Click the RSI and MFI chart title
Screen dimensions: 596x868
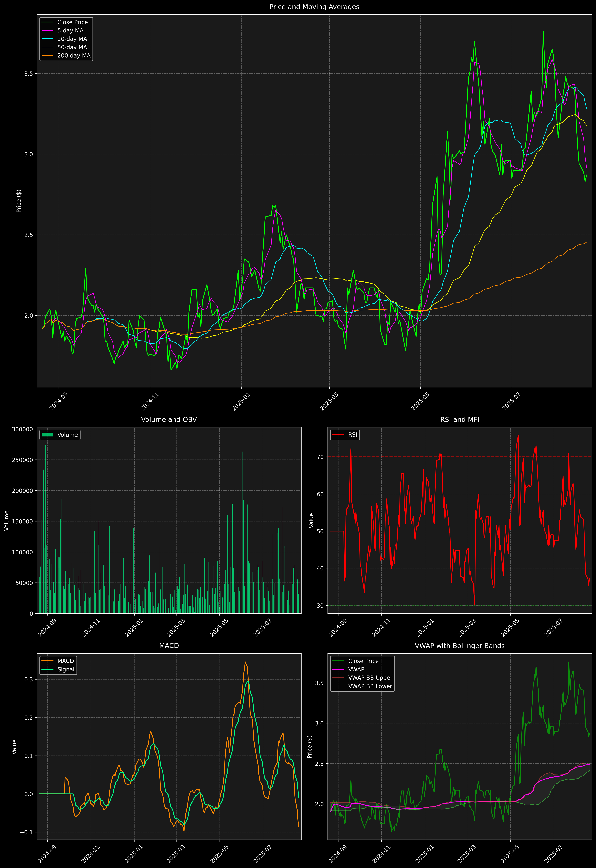click(x=459, y=420)
